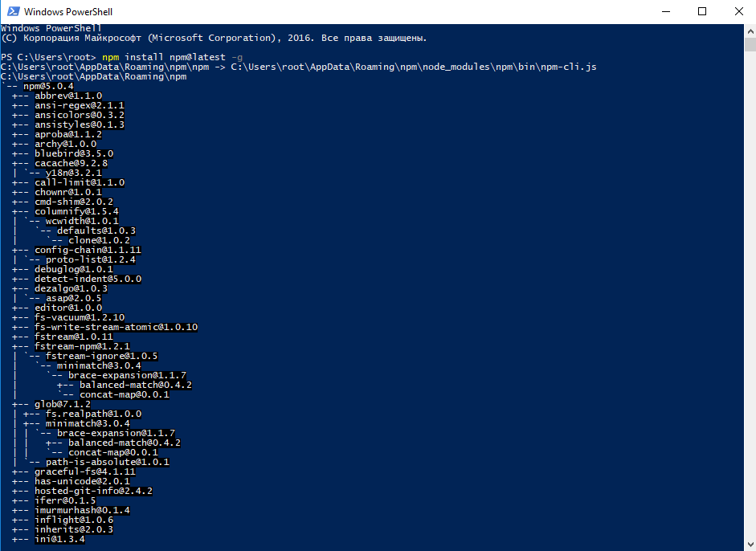Click the graceful-fs@4.1.11 entry
This screenshot has width=756, height=551.
pos(85,472)
